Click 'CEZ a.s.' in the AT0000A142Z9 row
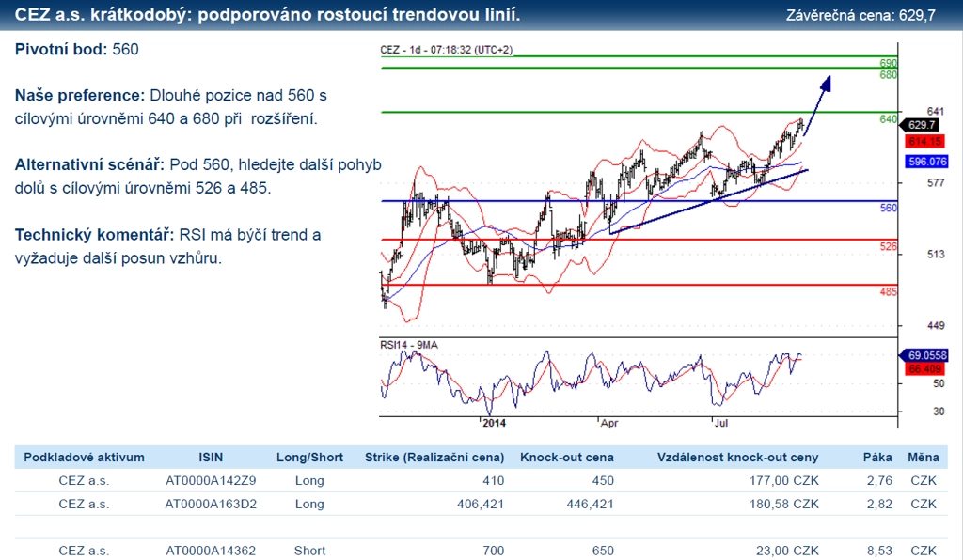The image size is (963, 560). pos(84,481)
